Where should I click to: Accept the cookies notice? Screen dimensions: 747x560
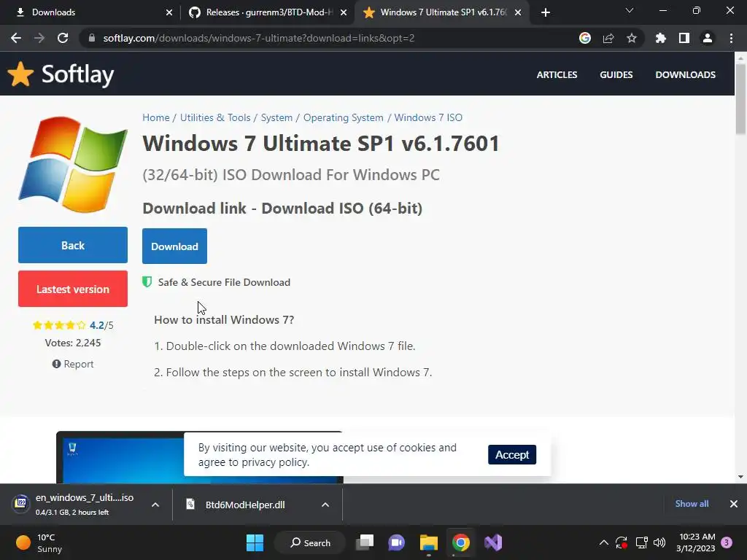point(512,455)
